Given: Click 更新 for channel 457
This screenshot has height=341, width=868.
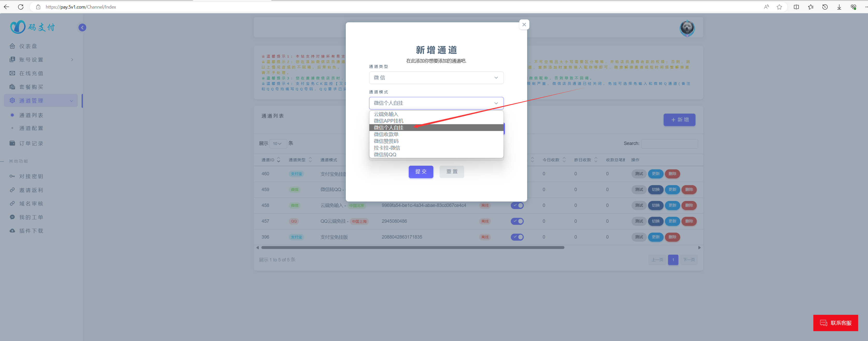Looking at the screenshot, I should [x=672, y=221].
